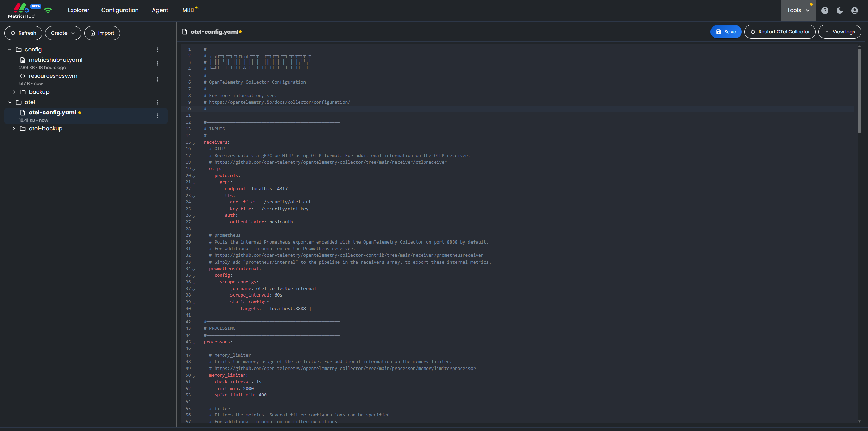868x431 pixels.
Task: Go to the Agent tab
Action: (160, 10)
